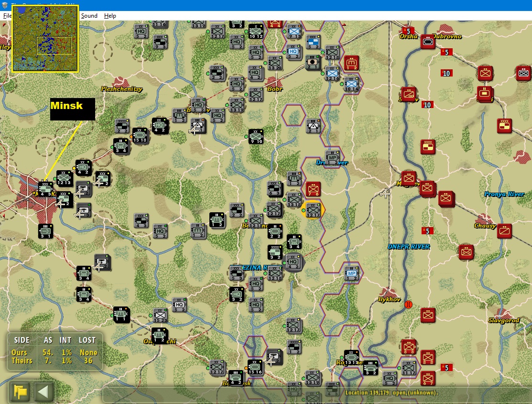Click the "Ours" row in the losses panel
The width and height of the screenshot is (532, 404).
pyautogui.click(x=54, y=352)
